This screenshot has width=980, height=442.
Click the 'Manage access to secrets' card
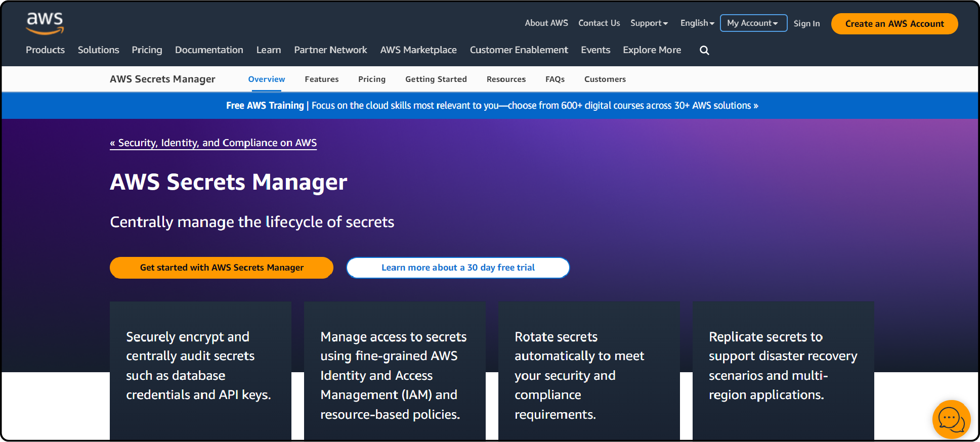coord(395,371)
